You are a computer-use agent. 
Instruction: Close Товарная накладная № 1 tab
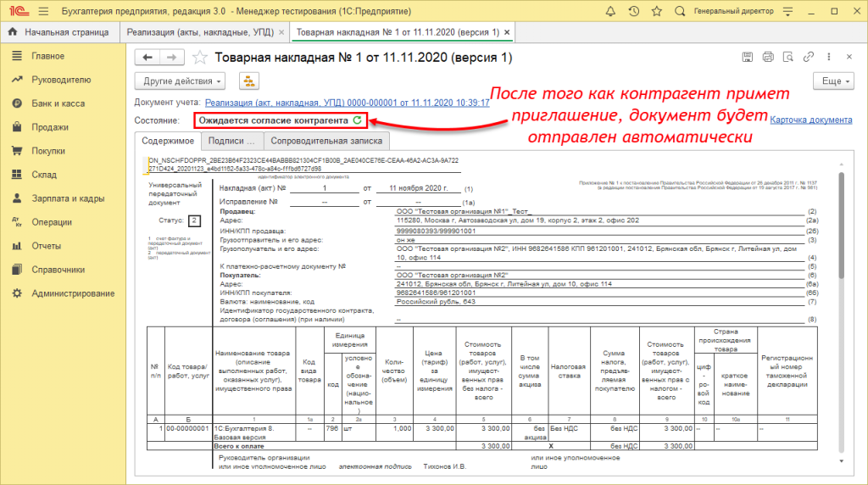tap(507, 32)
